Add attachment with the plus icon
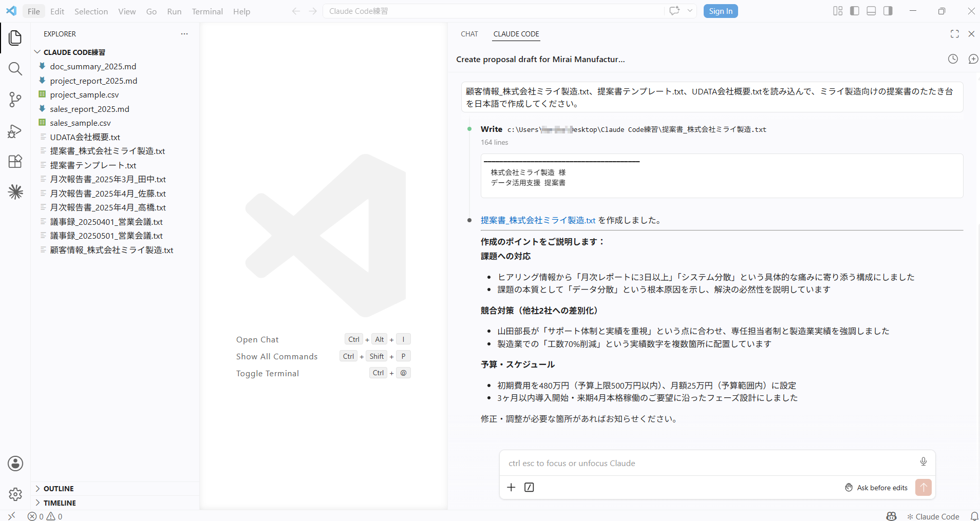Screen dimensions: 980x521 click(x=511, y=487)
